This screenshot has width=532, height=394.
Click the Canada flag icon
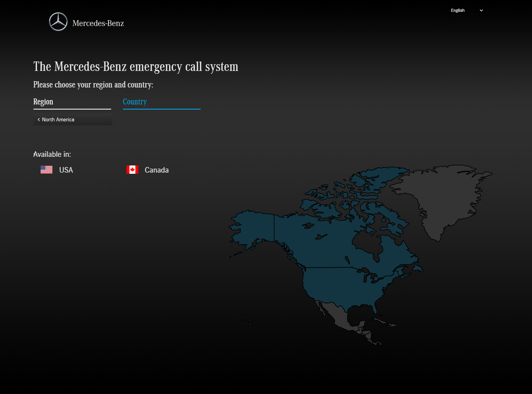tap(132, 170)
